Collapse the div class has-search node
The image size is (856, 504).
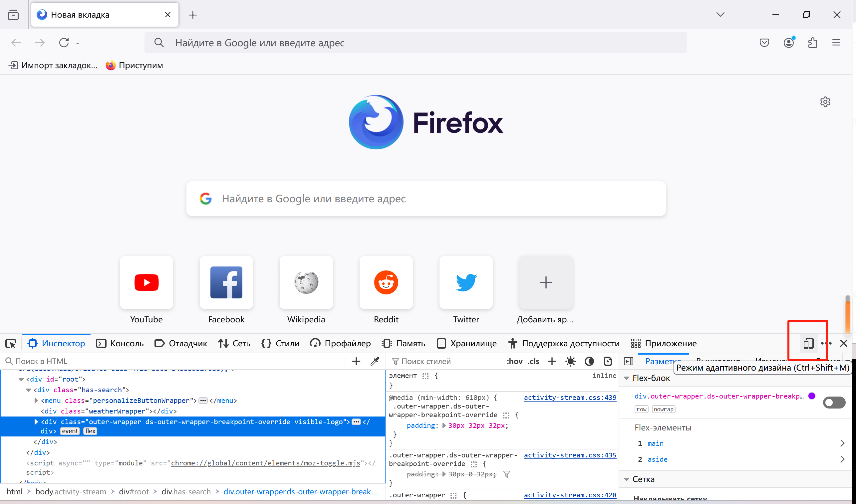tap(29, 390)
